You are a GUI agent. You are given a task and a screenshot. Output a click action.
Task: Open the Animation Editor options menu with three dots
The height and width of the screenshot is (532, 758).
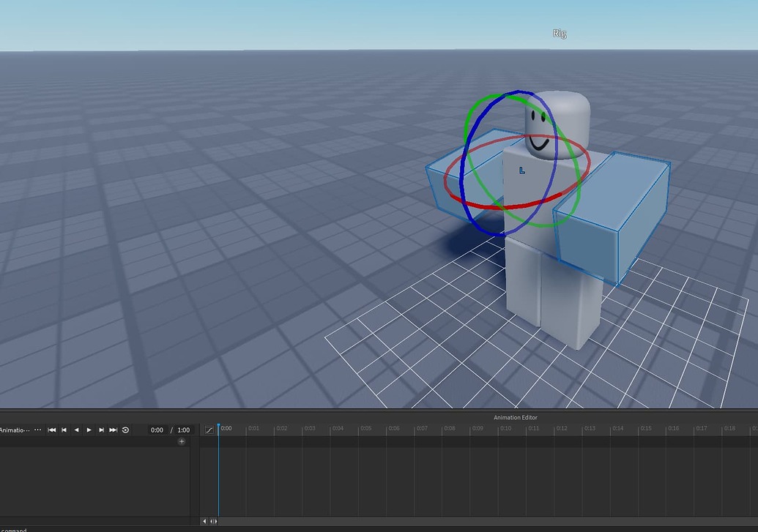coord(38,430)
